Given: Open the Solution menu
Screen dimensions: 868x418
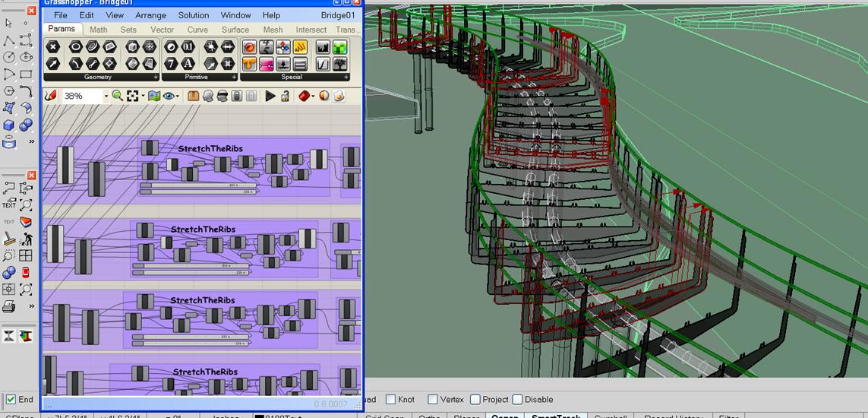Looking at the screenshot, I should coord(194,15).
